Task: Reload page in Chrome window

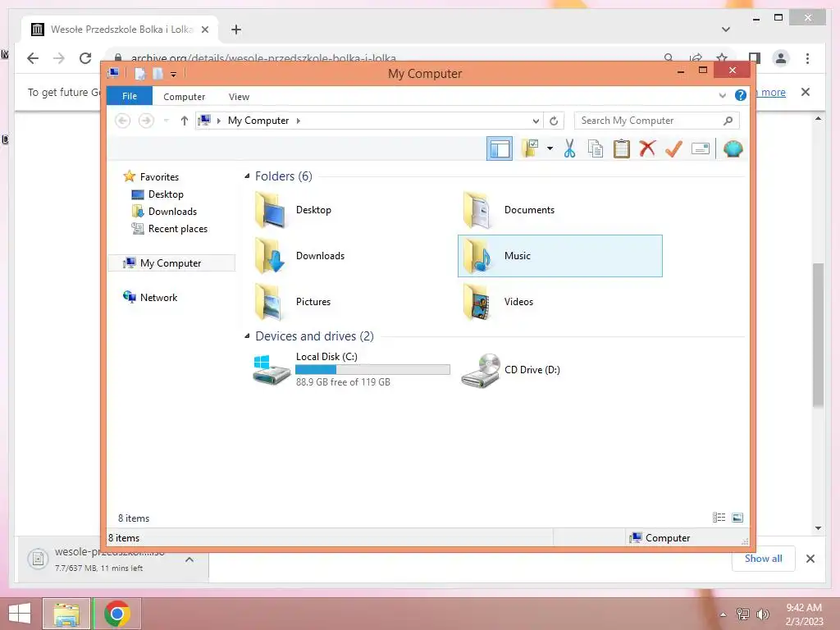Action: tap(85, 58)
